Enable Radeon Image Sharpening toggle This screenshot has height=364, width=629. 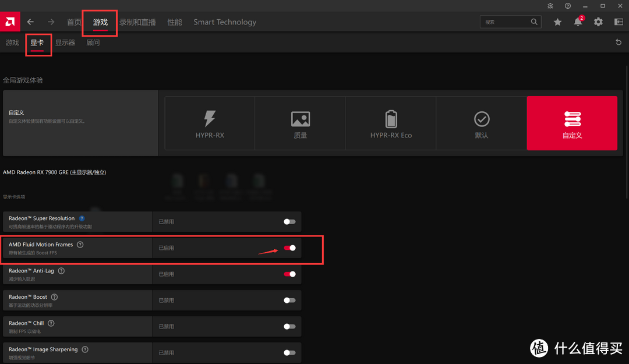(x=289, y=353)
